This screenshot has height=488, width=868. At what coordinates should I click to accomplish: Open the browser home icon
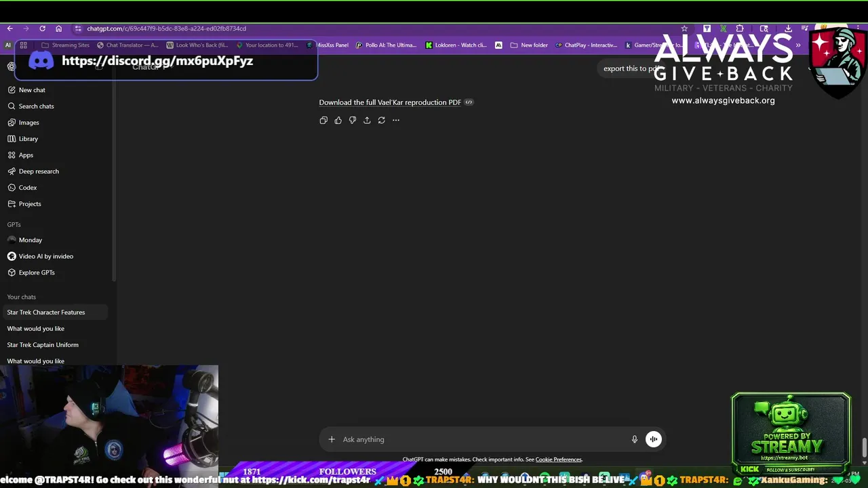(58, 28)
